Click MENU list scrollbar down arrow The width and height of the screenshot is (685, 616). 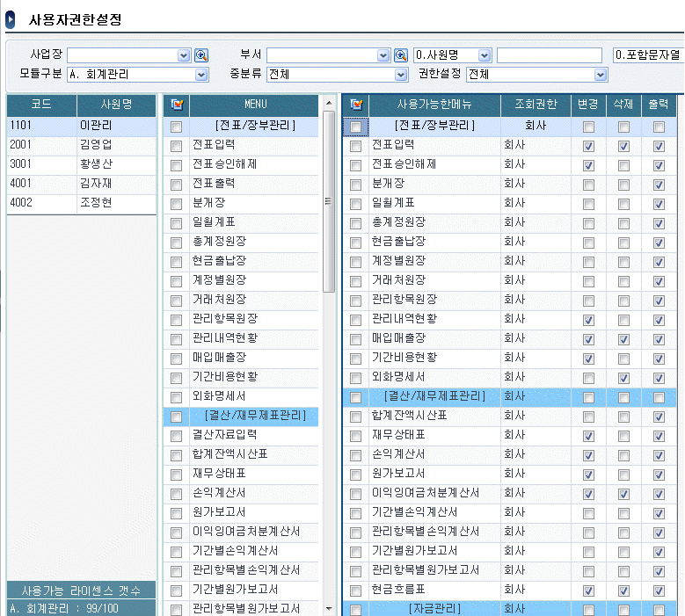[x=330, y=608]
